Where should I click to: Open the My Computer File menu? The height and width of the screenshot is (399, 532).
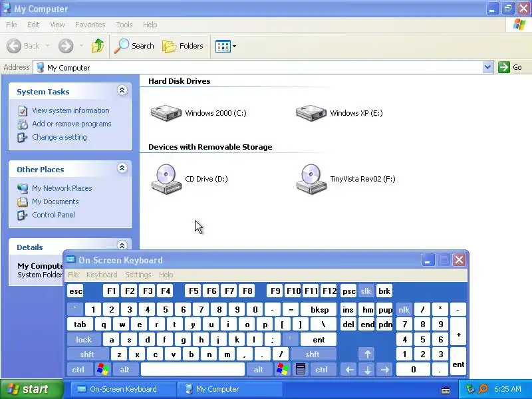[x=11, y=25]
